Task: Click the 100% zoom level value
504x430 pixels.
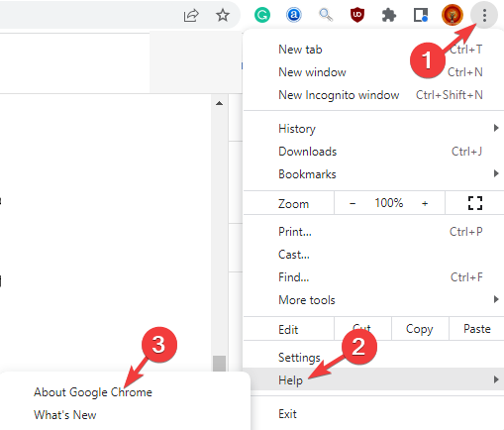Action: point(389,203)
